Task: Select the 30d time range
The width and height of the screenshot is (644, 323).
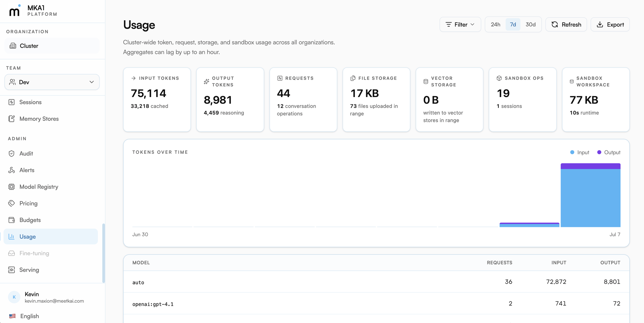Action: [531, 24]
